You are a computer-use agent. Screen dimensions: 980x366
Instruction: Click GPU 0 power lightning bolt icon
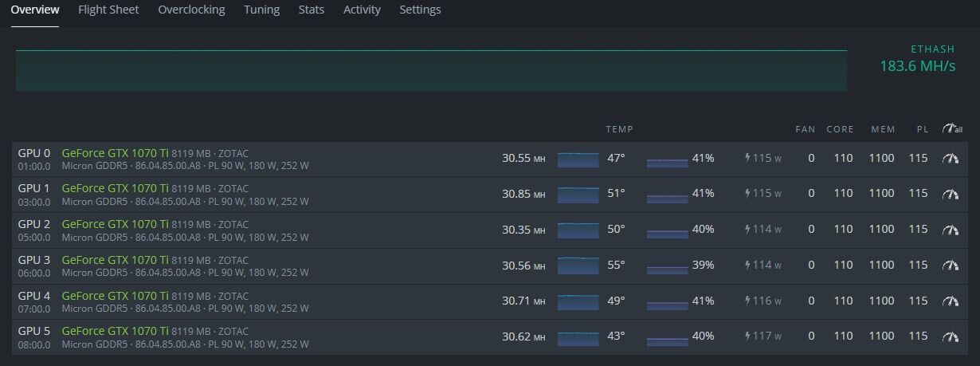[x=747, y=159]
